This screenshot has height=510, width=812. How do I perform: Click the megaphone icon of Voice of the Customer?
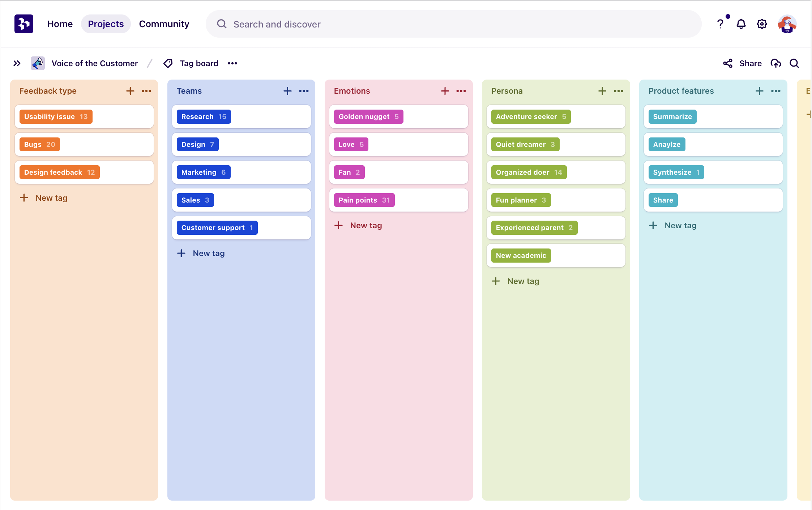[x=37, y=63]
